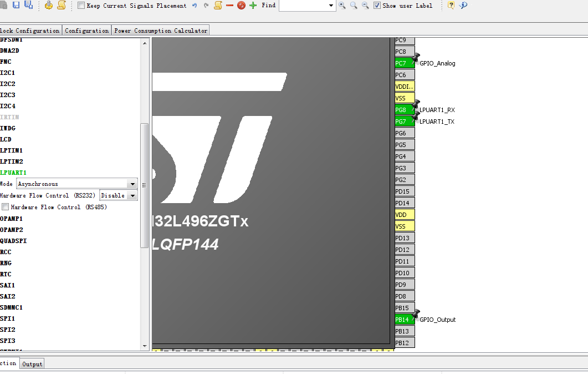
Task: Click gray pin PD15 on the chip
Action: click(405, 191)
